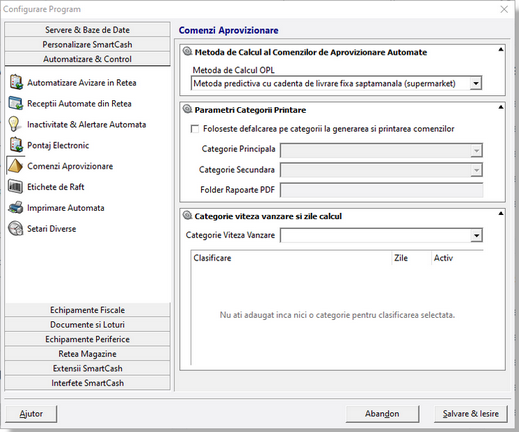Click the Clasificare column header
Viewport: 519px width, 432px height.
[x=291, y=258]
